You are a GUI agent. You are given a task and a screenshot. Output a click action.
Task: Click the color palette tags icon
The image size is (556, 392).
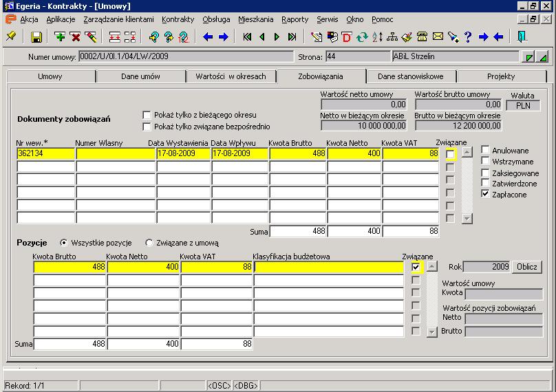[332, 36]
